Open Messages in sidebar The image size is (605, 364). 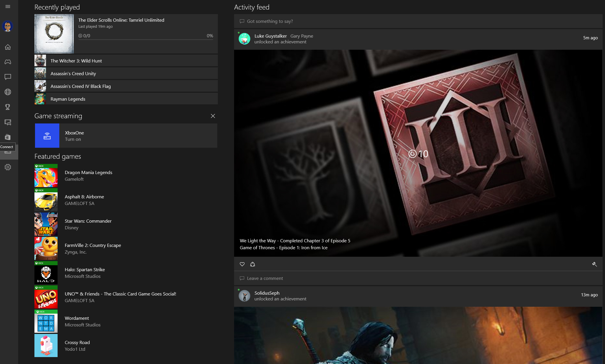(8, 77)
